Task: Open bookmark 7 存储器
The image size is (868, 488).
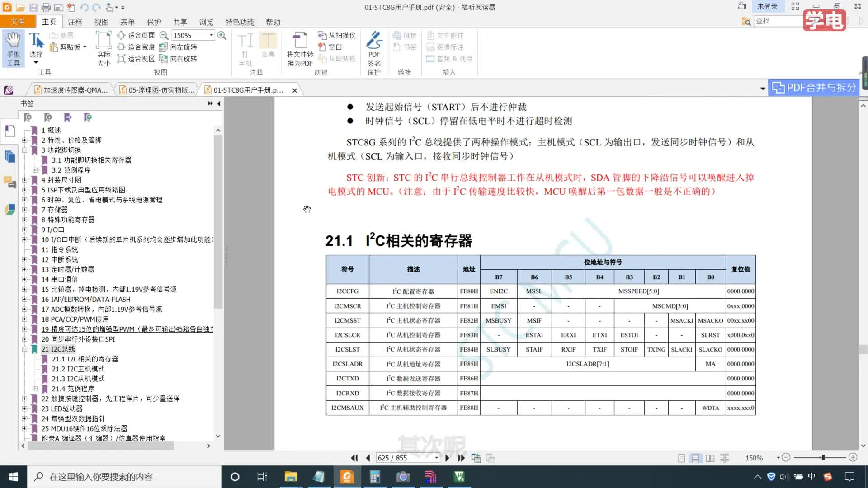Action: pos(54,210)
